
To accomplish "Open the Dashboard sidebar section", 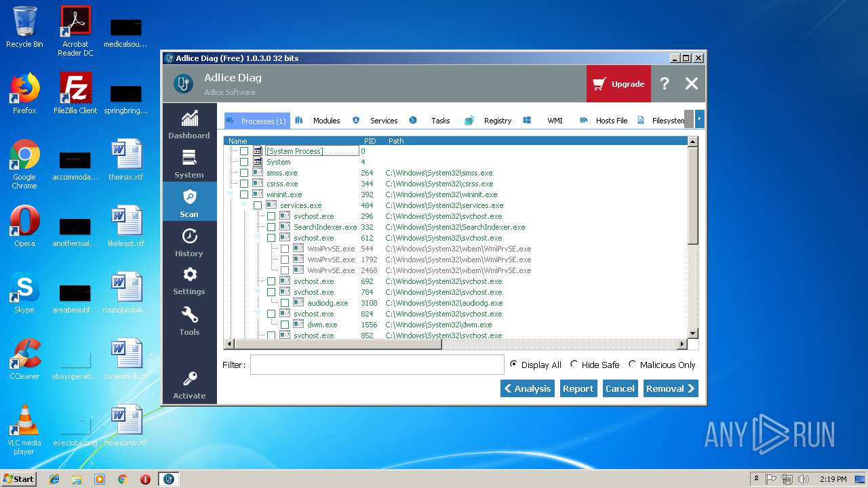I will point(189,124).
